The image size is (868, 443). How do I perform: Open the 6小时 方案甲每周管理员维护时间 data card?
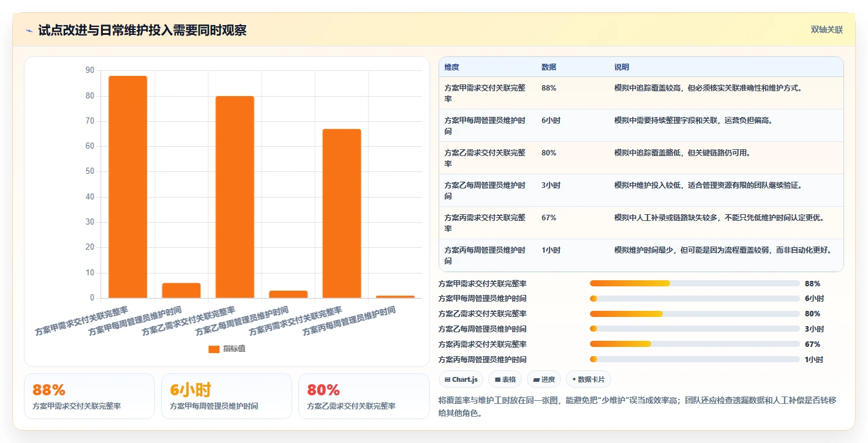(227, 396)
